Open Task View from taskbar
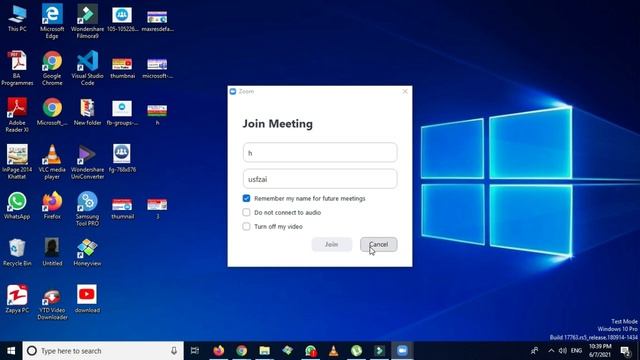This screenshot has width=640, height=360. [x=195, y=351]
